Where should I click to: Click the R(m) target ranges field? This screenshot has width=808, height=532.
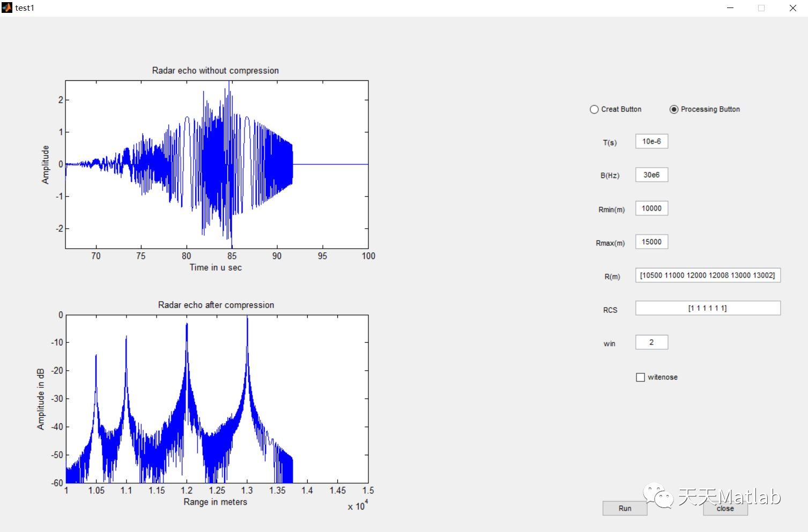point(708,275)
